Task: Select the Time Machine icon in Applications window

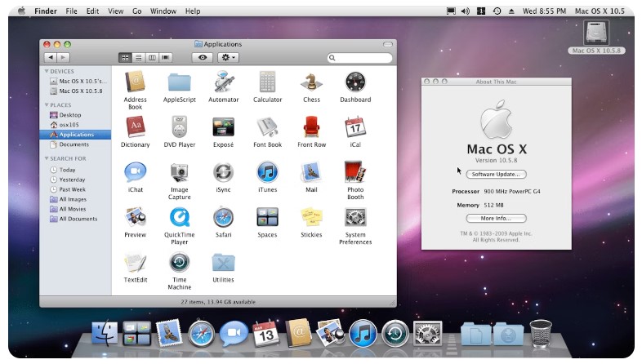Action: click(x=180, y=262)
